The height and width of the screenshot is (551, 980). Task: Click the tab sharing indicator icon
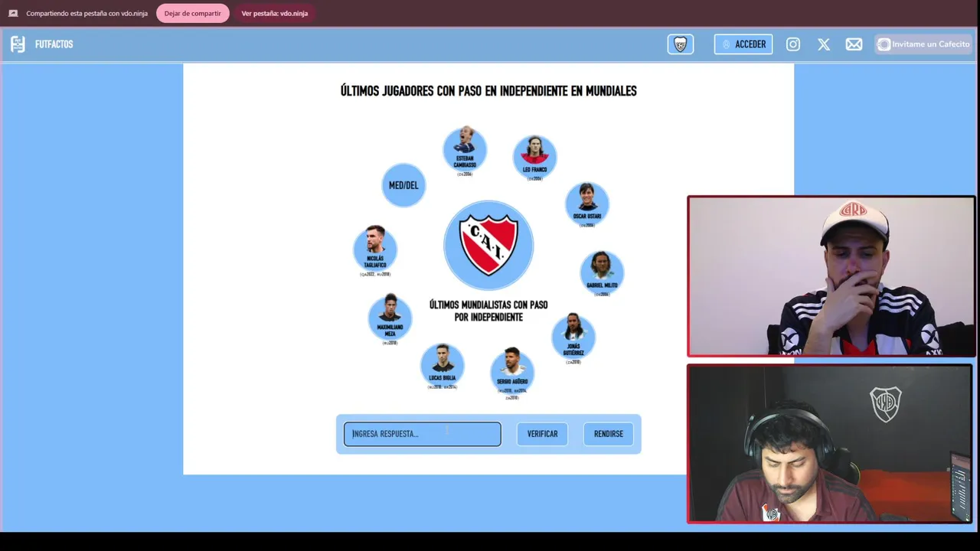click(x=13, y=13)
